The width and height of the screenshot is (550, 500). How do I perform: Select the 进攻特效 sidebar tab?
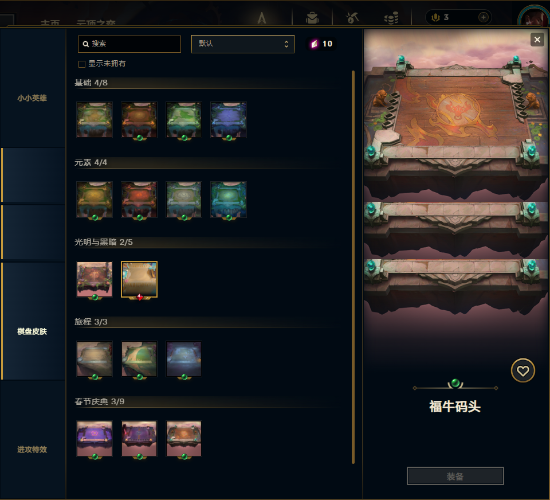point(32,449)
